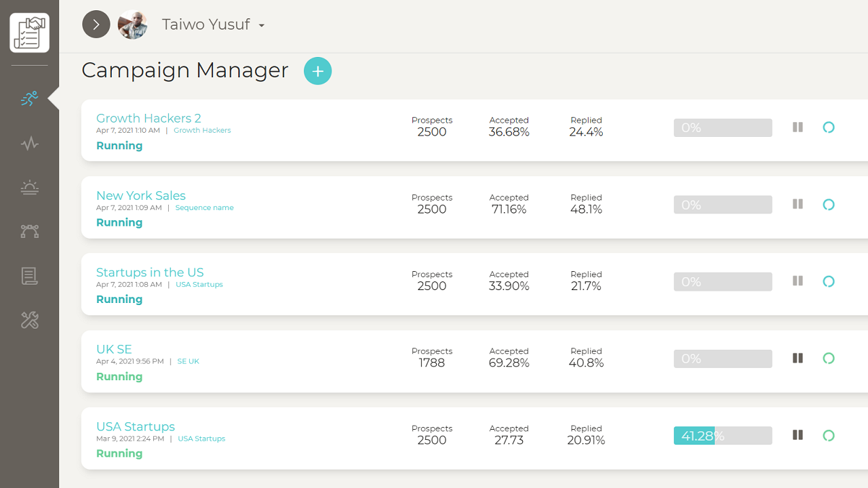Image resolution: width=868 pixels, height=488 pixels.
Task: Expand the sidebar with the arrow button
Action: [x=96, y=24]
